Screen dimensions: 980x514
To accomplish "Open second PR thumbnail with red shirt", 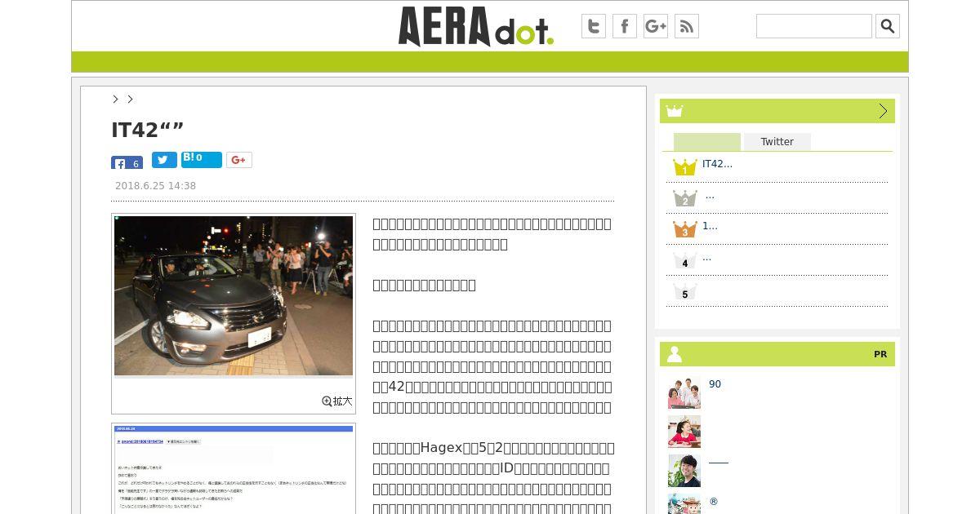I will (684, 432).
